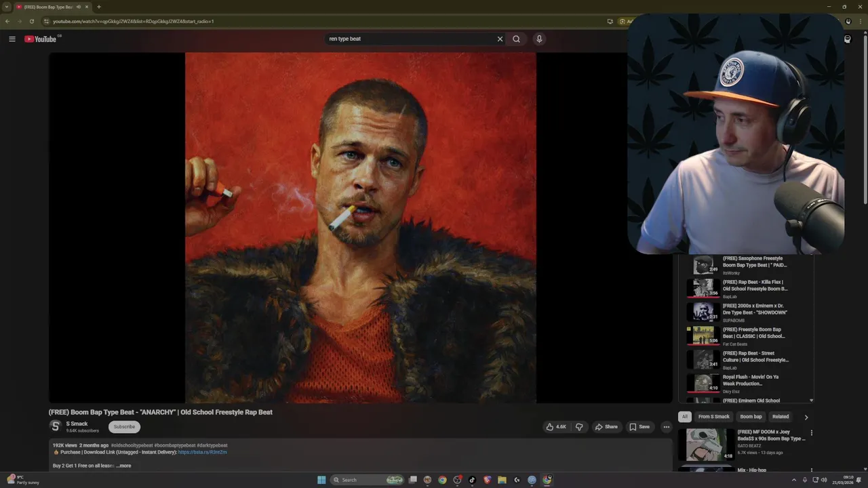The height and width of the screenshot is (488, 868).
Task: Click the magnifier search button
Action: point(517,39)
